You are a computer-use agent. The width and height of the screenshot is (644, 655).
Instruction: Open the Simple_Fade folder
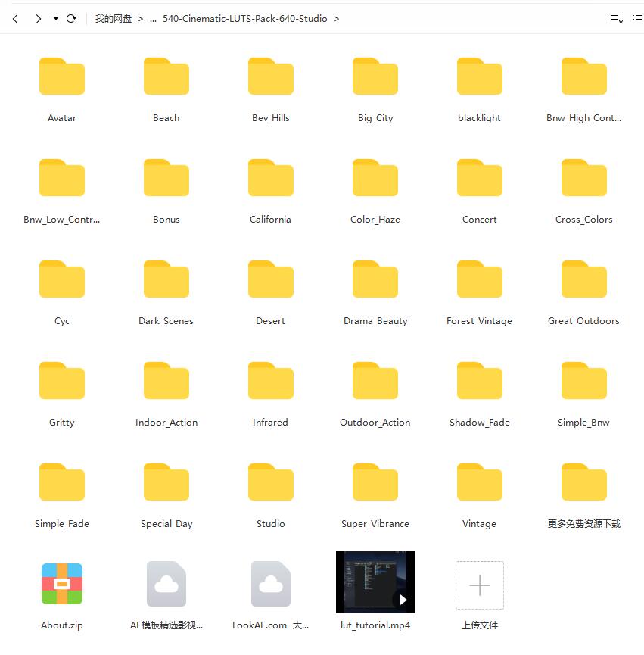(x=62, y=482)
